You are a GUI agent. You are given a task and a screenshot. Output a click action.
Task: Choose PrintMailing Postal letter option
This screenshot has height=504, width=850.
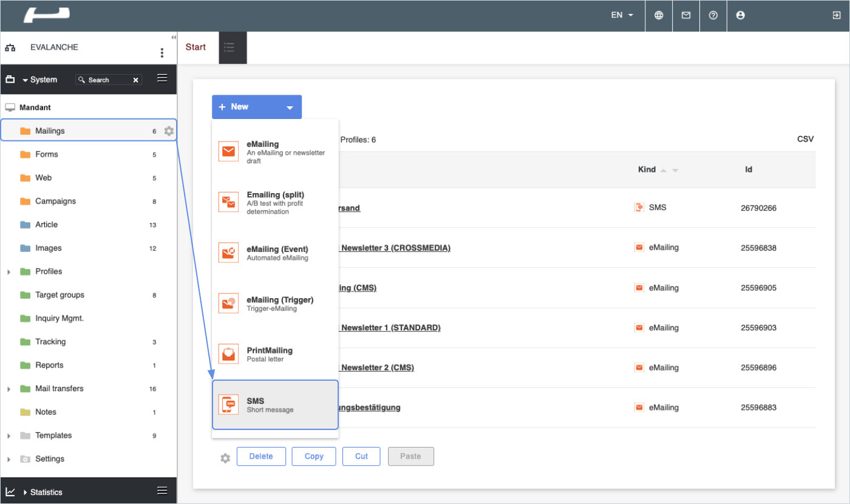point(275,354)
